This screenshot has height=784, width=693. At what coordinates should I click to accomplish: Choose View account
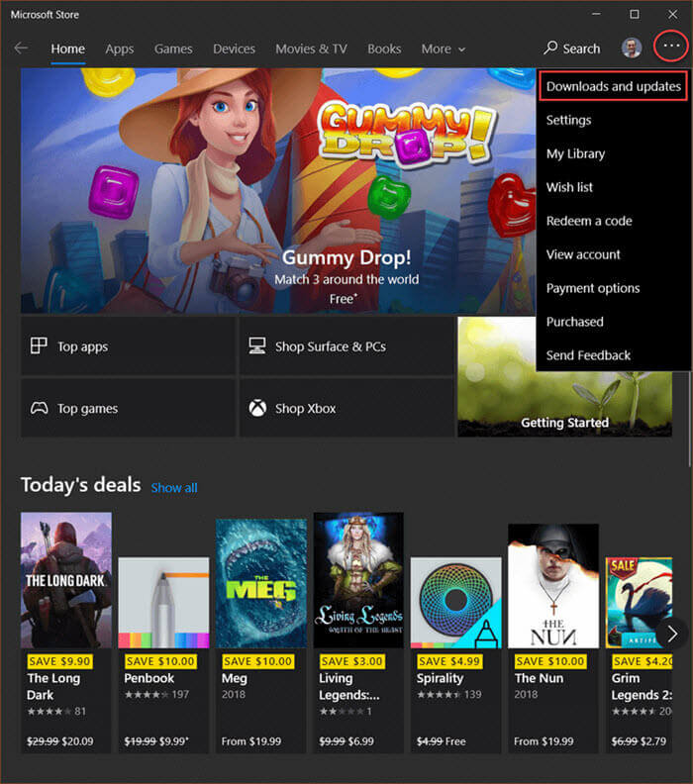point(614,254)
